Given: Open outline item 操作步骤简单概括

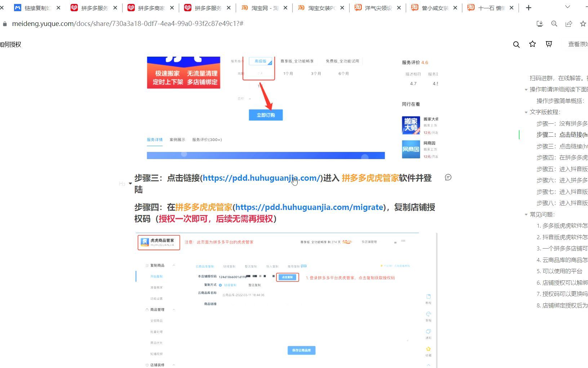Looking at the screenshot, I should tap(560, 101).
